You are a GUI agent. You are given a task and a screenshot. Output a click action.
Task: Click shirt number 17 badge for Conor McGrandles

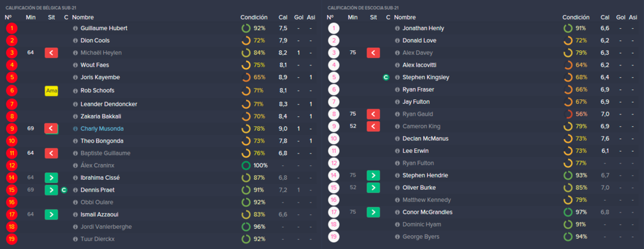tap(334, 213)
